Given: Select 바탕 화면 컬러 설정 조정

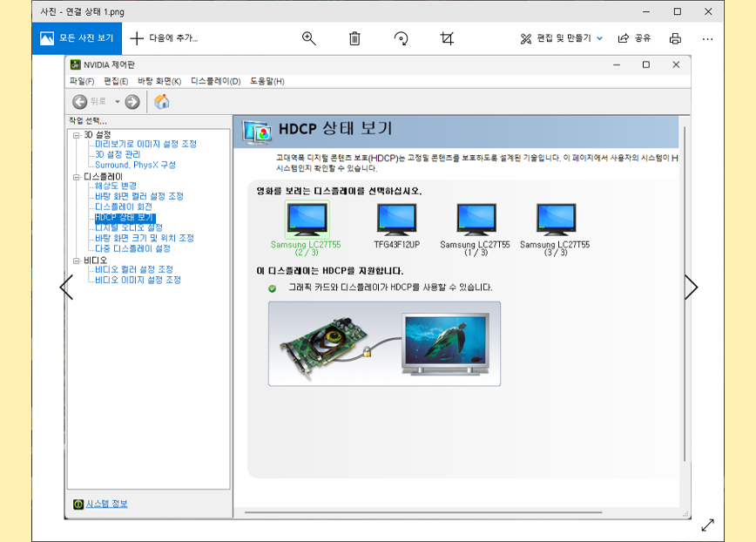Looking at the screenshot, I should point(139,196).
